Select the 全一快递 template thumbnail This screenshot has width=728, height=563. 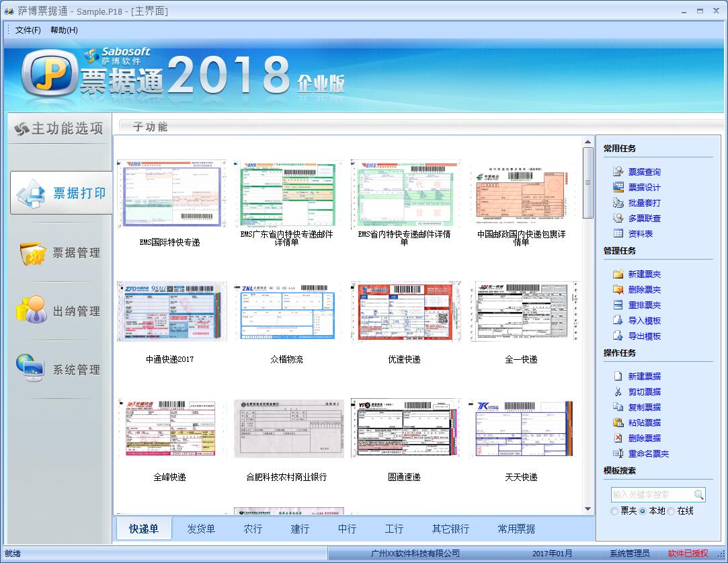coord(524,311)
